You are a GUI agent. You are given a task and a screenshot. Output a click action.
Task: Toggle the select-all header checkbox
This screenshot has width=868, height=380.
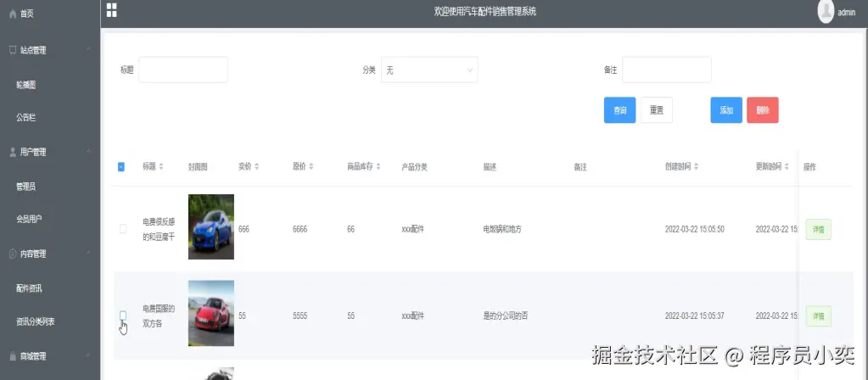tap(121, 166)
